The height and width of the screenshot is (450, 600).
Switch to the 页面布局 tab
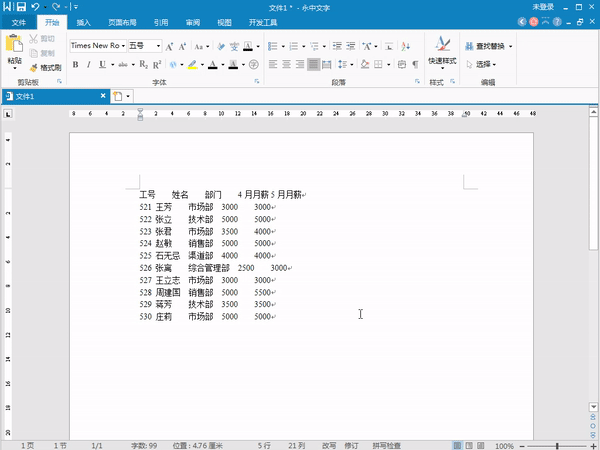tap(122, 23)
